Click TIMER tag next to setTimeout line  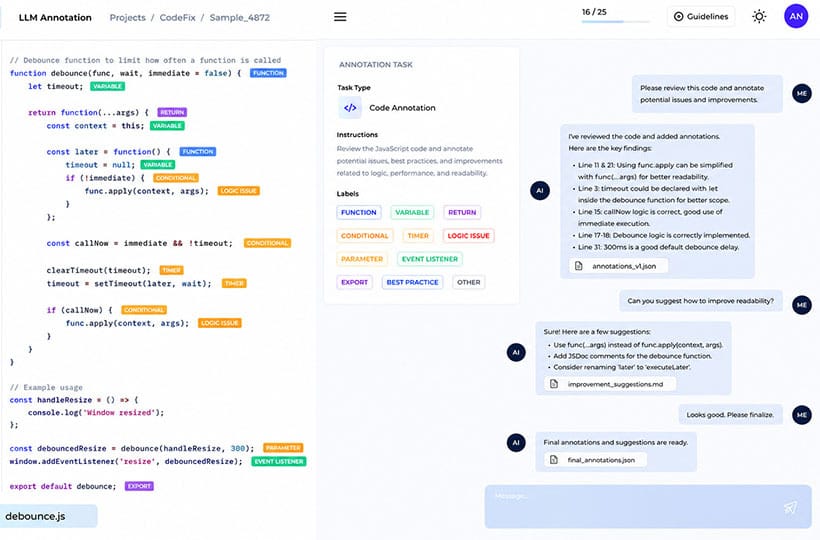[x=234, y=283]
